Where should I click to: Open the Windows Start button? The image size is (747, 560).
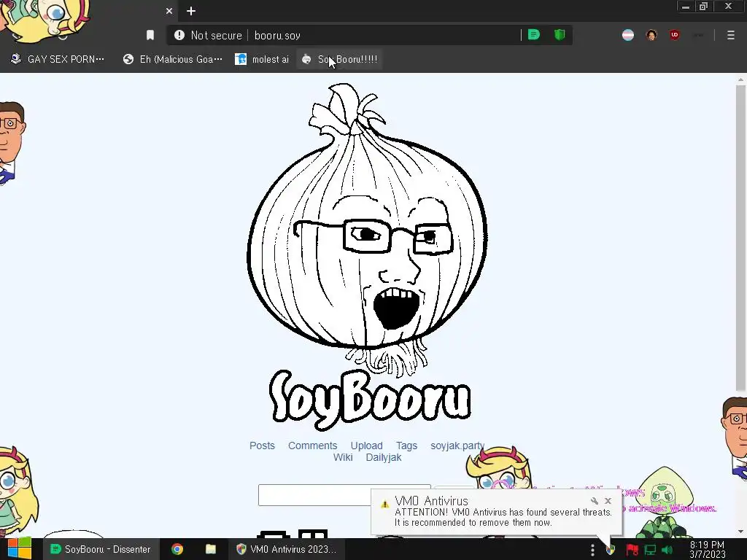point(19,549)
